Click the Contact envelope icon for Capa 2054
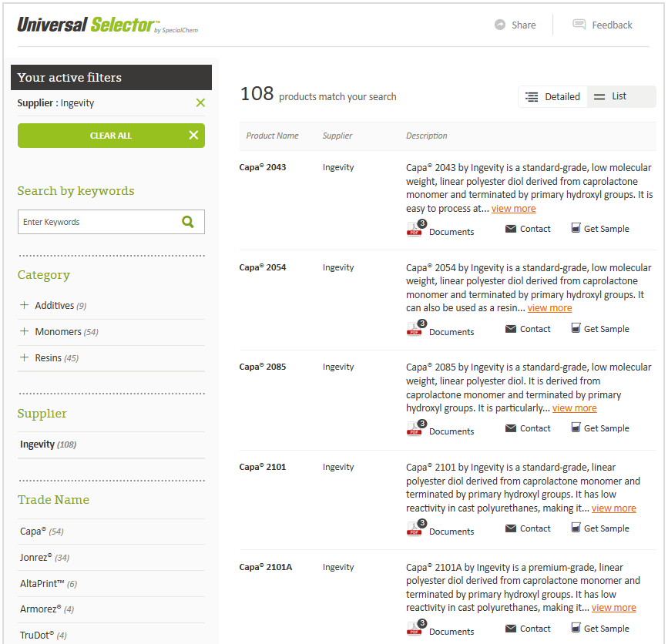 pyautogui.click(x=510, y=329)
